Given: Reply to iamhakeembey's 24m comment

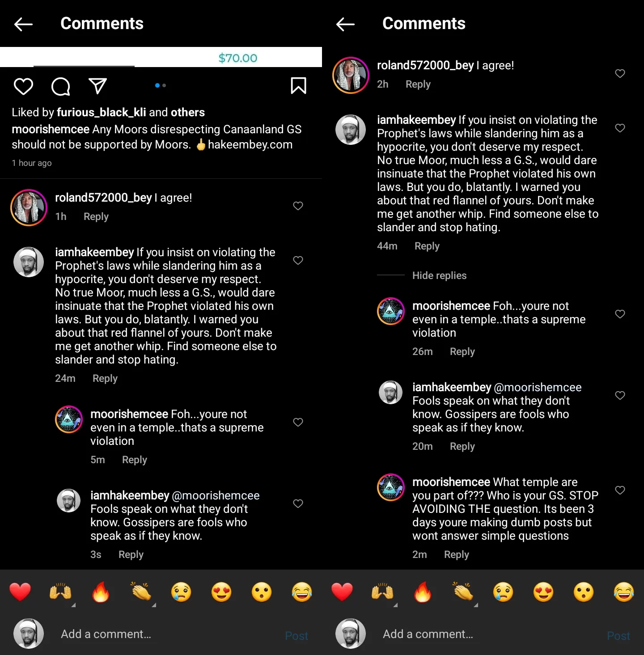Looking at the screenshot, I should tap(105, 378).
